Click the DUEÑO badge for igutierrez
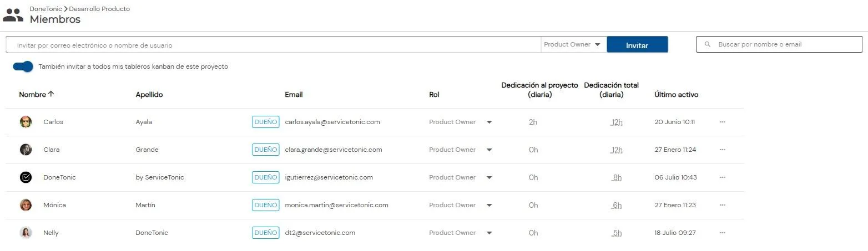The width and height of the screenshot is (868, 251). tap(266, 177)
